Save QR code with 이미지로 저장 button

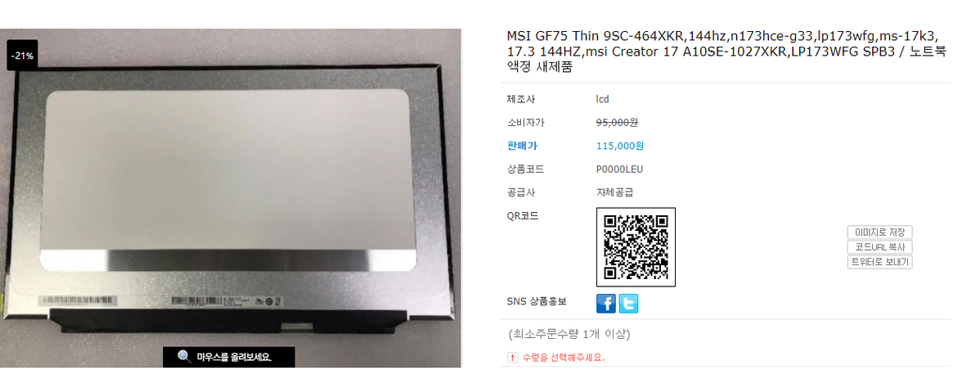(879, 232)
